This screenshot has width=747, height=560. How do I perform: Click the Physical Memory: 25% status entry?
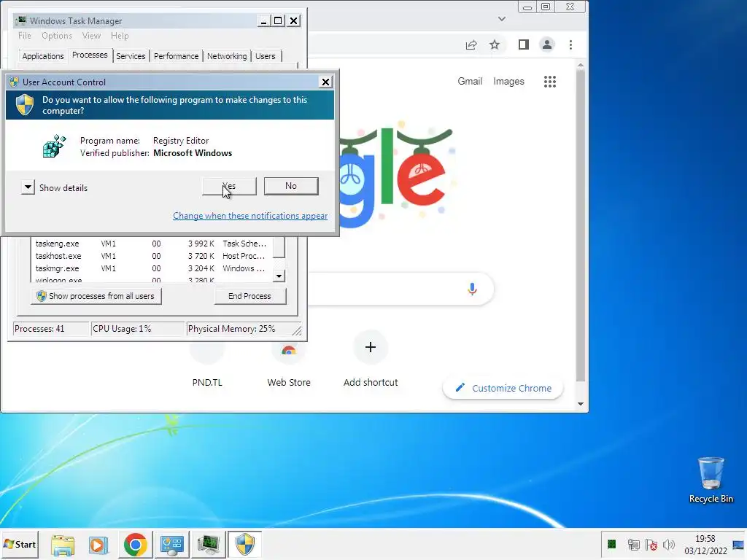click(x=239, y=329)
